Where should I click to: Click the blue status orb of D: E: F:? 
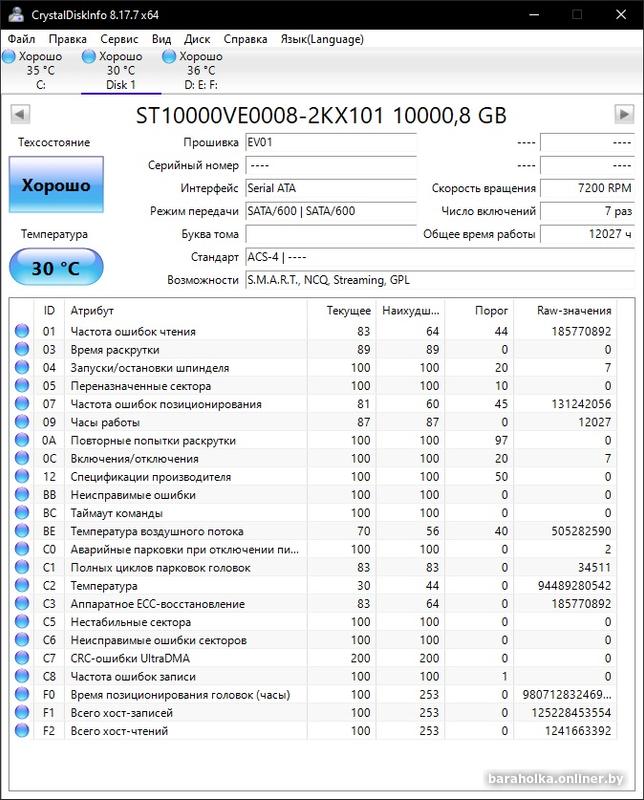(169, 57)
